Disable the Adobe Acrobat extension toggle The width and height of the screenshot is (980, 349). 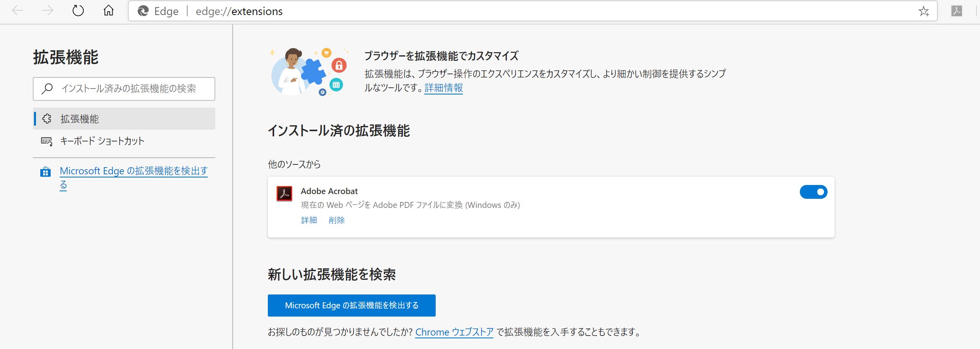tap(813, 192)
